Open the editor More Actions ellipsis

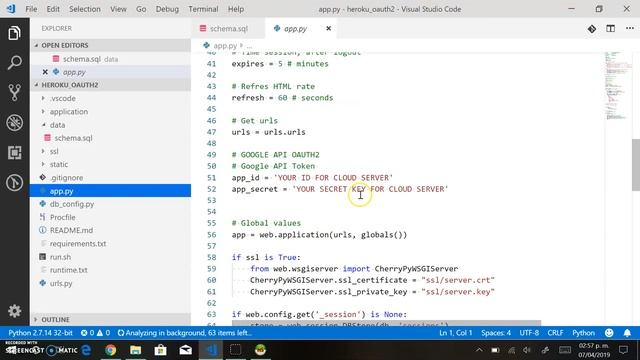[630, 29]
